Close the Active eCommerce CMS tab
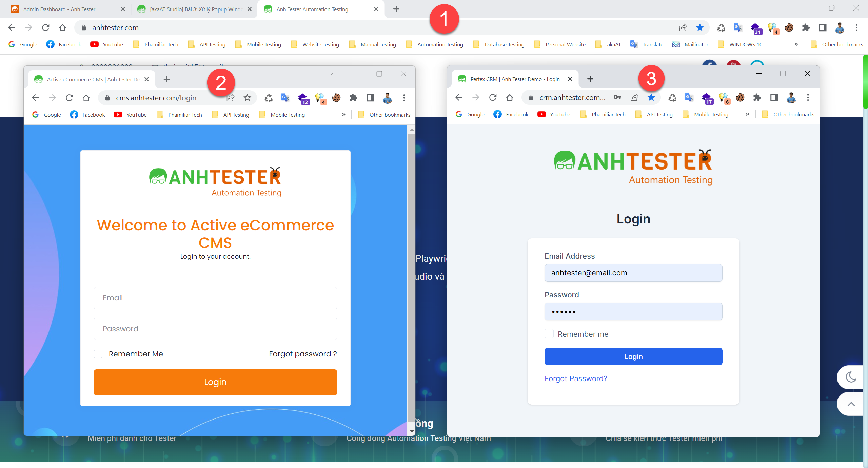Screen dimensions: 868x468 146,79
